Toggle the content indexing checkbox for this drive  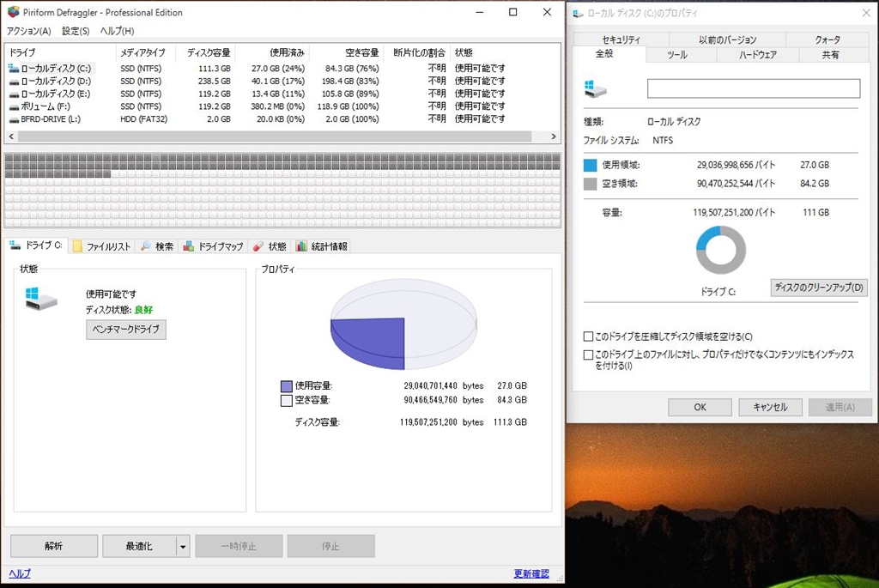coord(588,355)
